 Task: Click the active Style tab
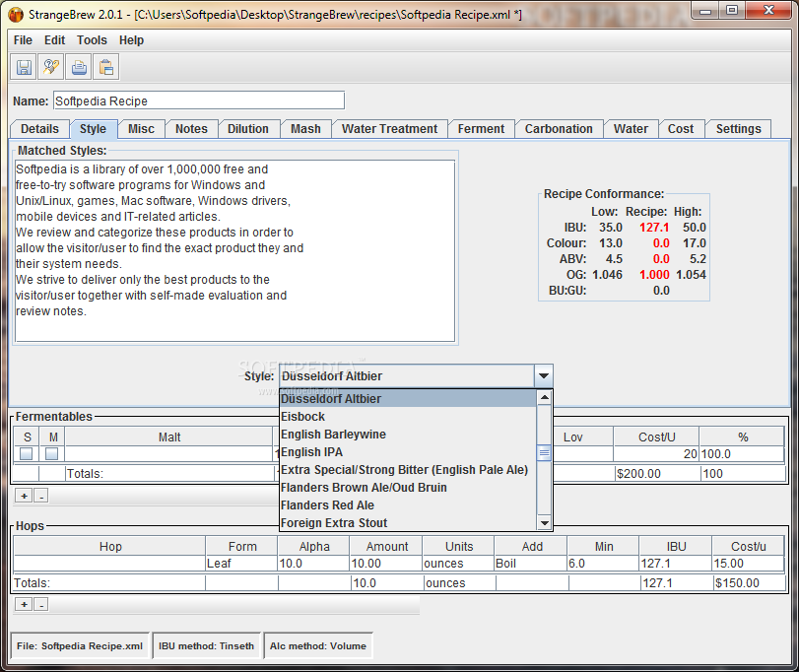(94, 129)
